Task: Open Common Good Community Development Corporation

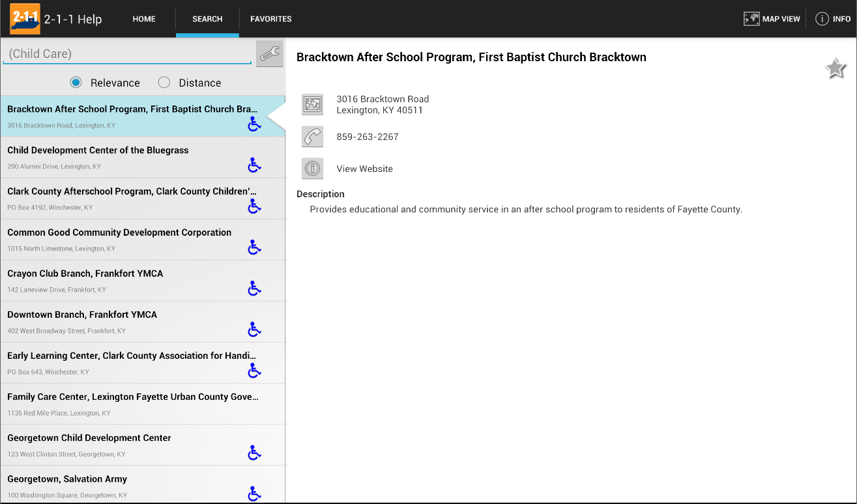Action: pyautogui.click(x=143, y=239)
